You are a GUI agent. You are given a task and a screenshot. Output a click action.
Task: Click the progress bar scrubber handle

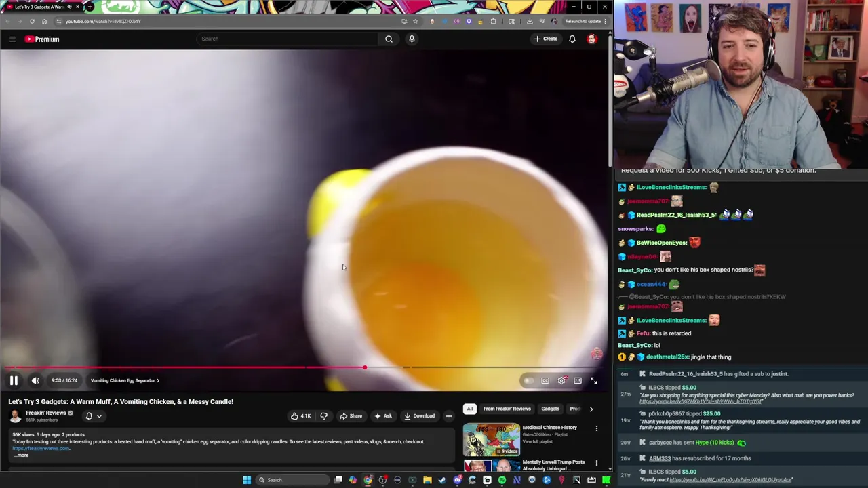click(x=365, y=368)
